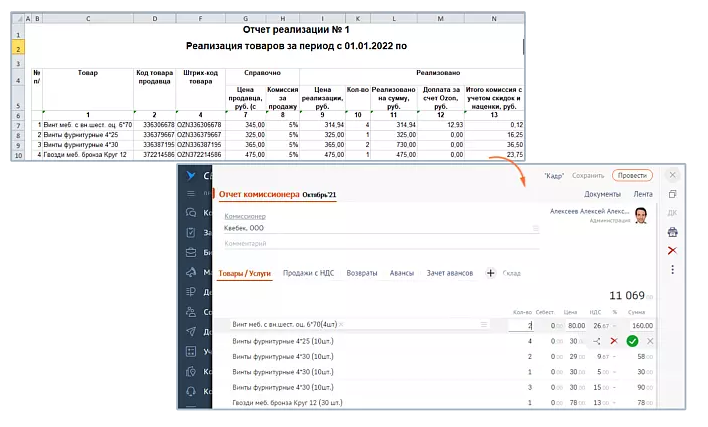Click user photo of Алексеев Алексей
Viewport: 708px width, 427px height.
click(641, 215)
